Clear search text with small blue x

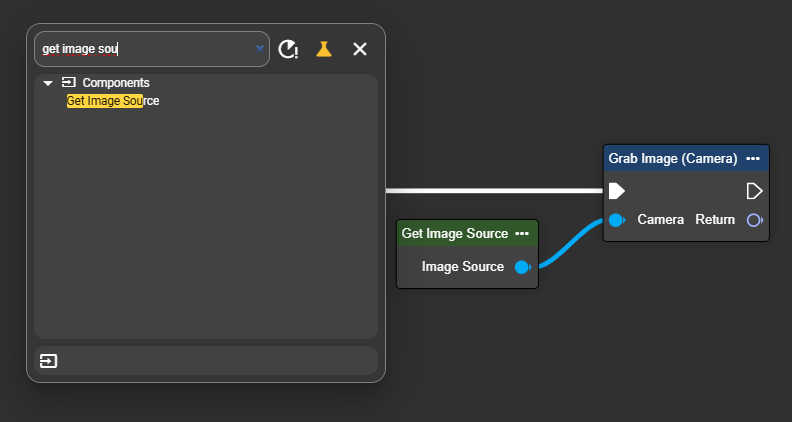coord(260,48)
